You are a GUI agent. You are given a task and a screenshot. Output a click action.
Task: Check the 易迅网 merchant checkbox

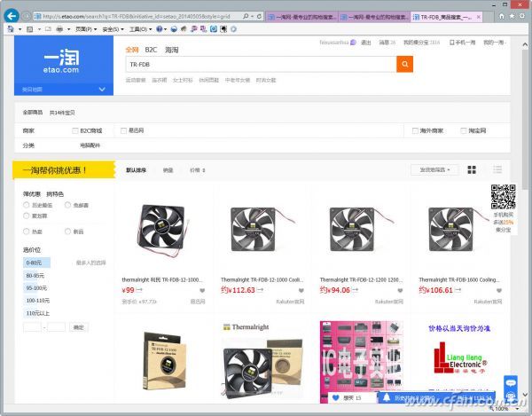[124, 130]
